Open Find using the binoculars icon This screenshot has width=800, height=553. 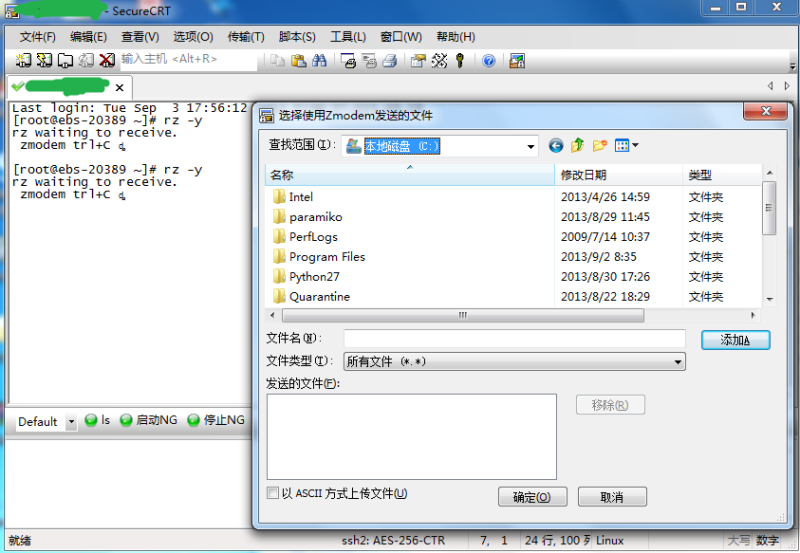[319, 61]
